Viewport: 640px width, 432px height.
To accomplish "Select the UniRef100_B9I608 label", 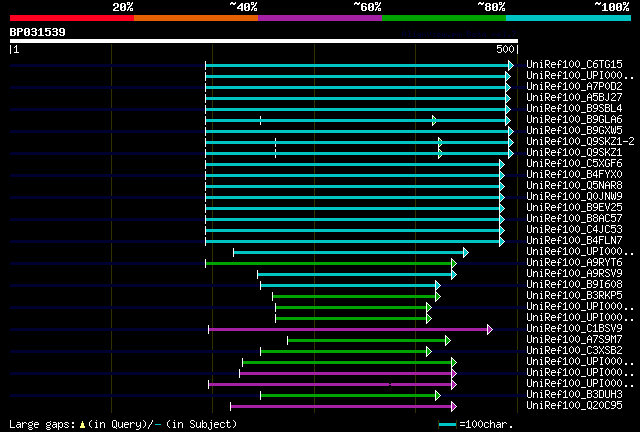I will [x=574, y=285].
